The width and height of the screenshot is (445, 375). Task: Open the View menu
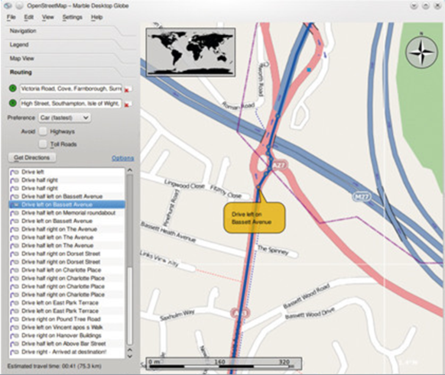pyautogui.click(x=48, y=17)
